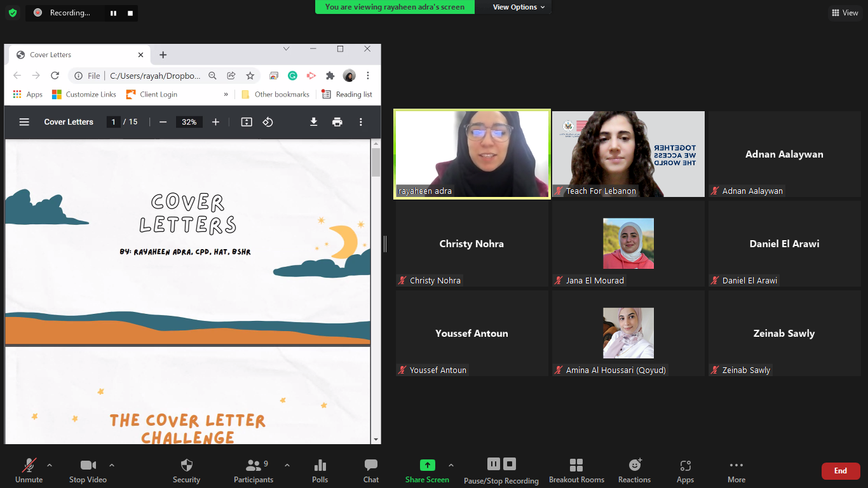Open Security options
The width and height of the screenshot is (868, 488).
[186, 470]
